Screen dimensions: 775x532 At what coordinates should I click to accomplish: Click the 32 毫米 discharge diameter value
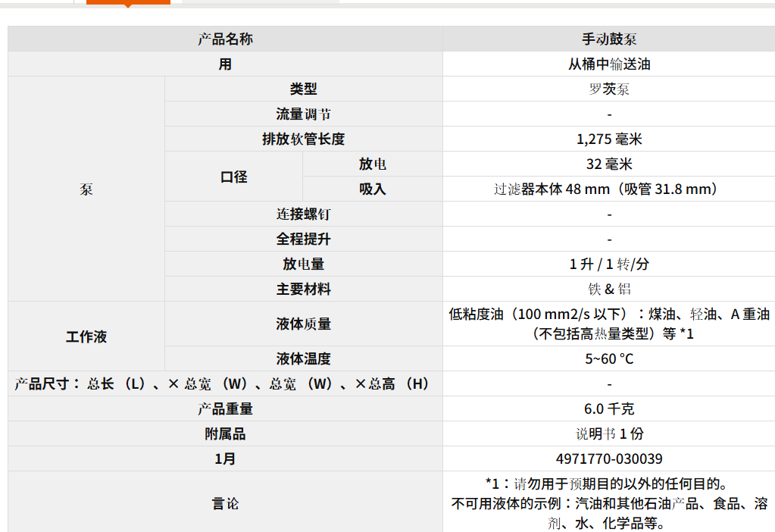(x=608, y=164)
